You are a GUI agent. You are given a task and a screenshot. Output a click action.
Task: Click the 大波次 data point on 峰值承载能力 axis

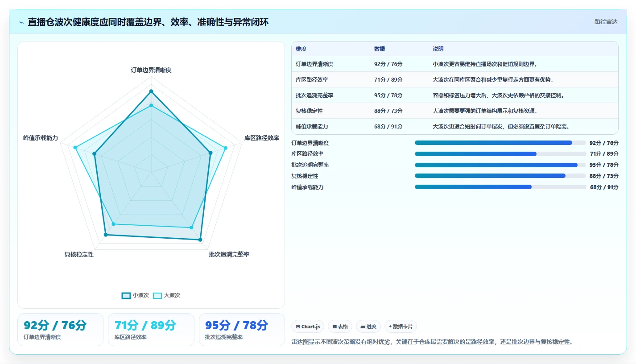(75, 147)
